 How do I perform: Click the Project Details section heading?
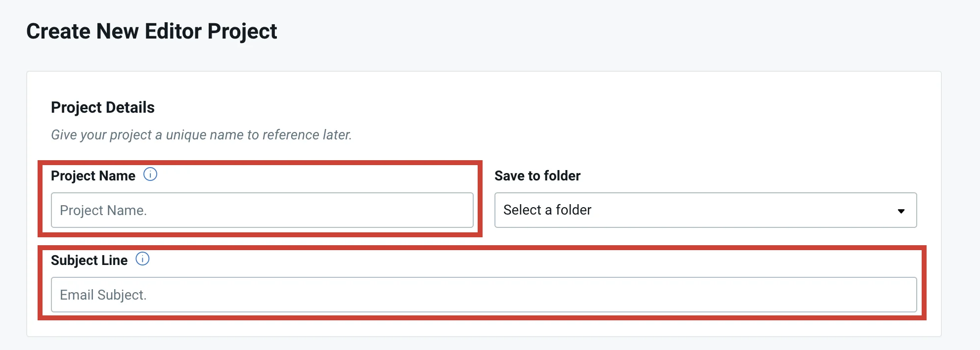coord(102,107)
